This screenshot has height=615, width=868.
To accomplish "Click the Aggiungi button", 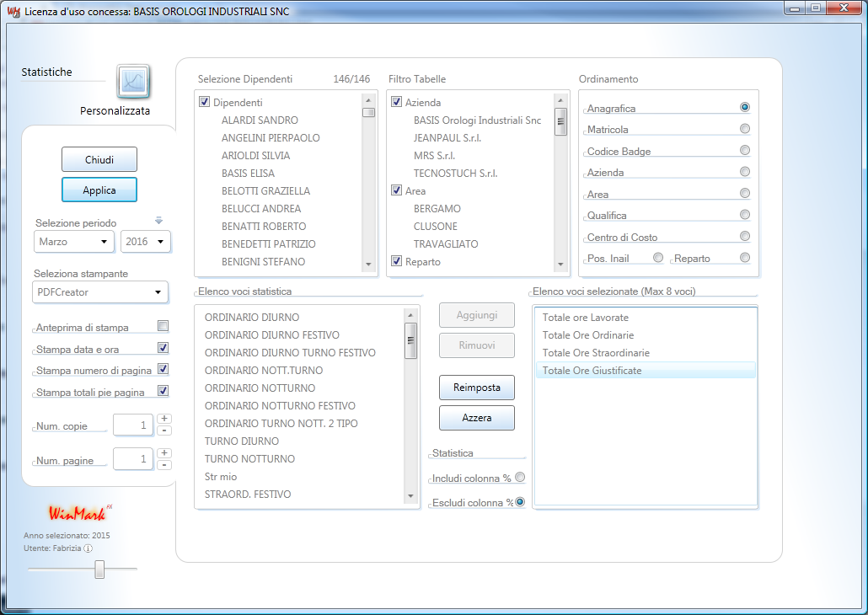I will tap(477, 315).
